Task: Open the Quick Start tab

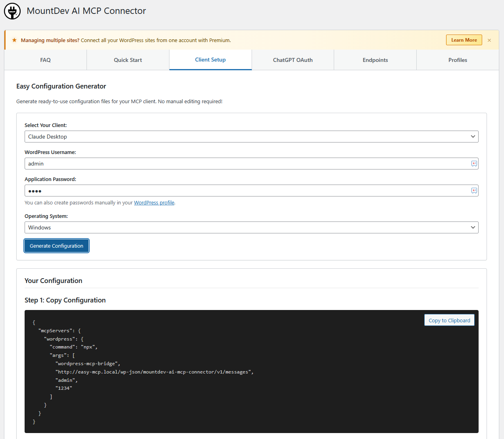Action: coord(128,60)
